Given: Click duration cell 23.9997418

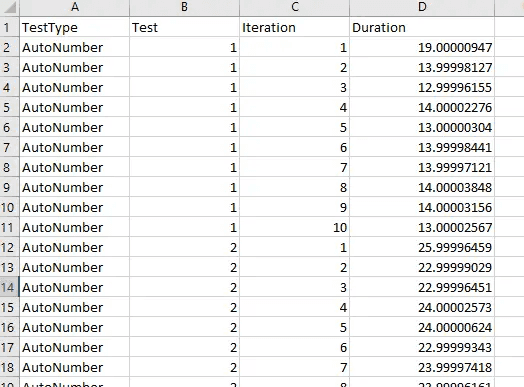Looking at the screenshot, I should (x=422, y=367).
